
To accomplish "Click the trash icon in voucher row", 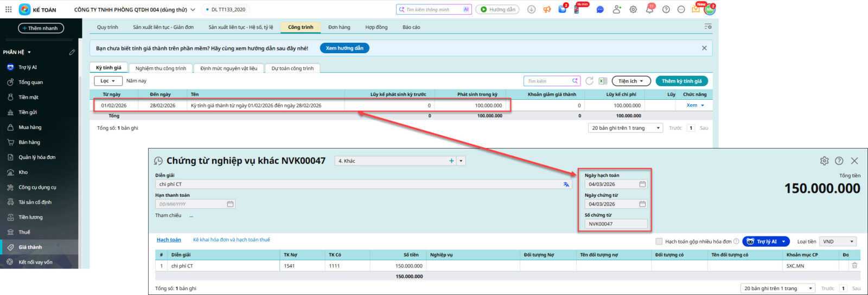I will coord(854,266).
